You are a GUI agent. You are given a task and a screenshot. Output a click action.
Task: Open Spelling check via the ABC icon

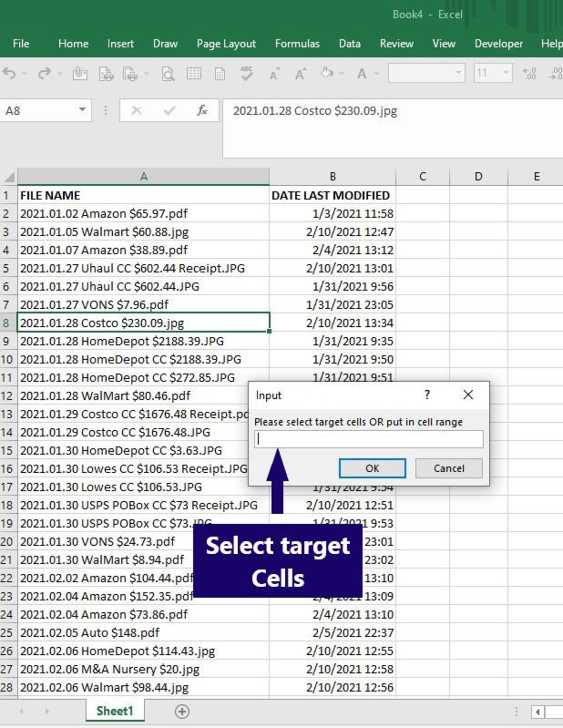tap(246, 73)
